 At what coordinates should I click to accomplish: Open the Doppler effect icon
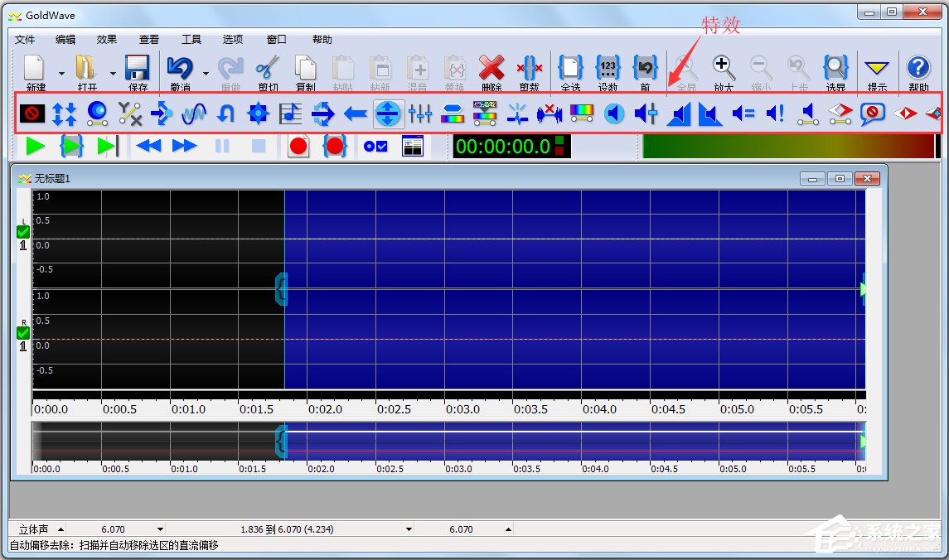tap(97, 113)
